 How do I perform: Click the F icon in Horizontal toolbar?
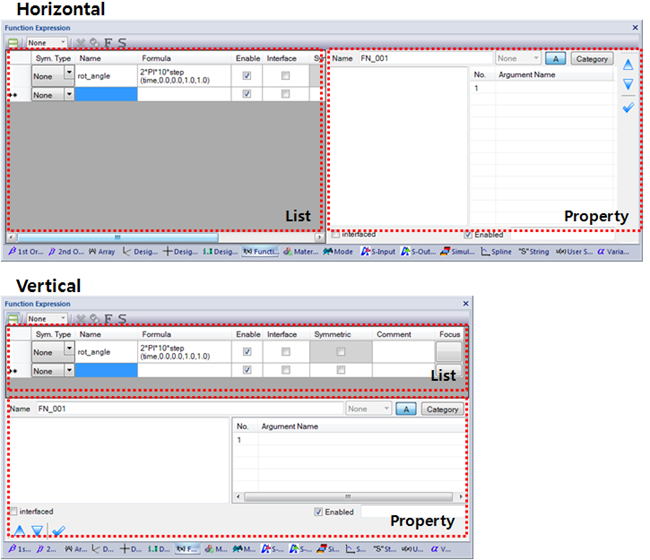tap(108, 43)
